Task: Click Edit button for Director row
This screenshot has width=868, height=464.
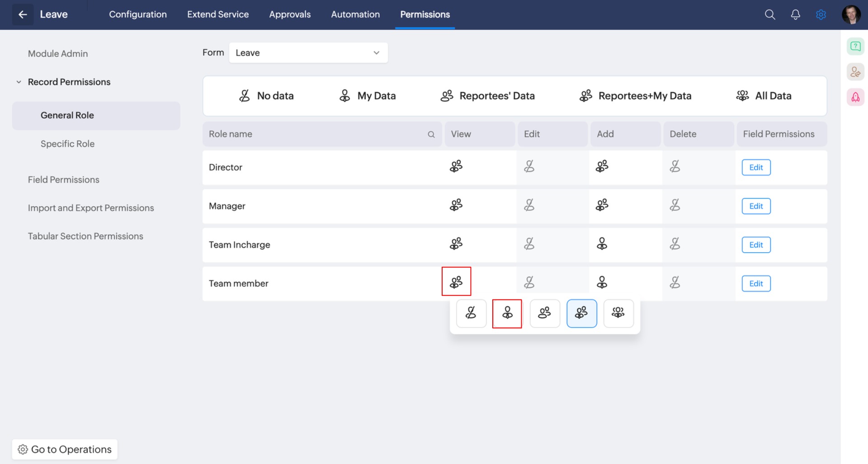Action: [756, 167]
